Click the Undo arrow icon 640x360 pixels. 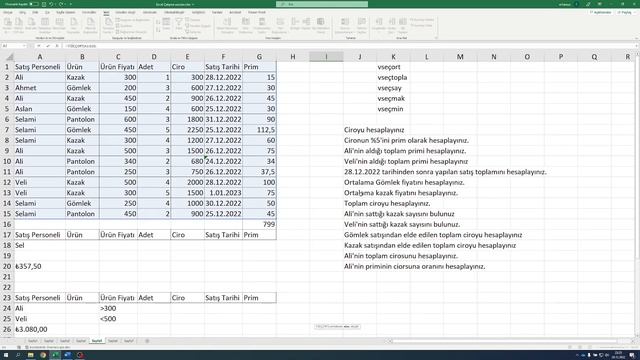click(51, 4)
